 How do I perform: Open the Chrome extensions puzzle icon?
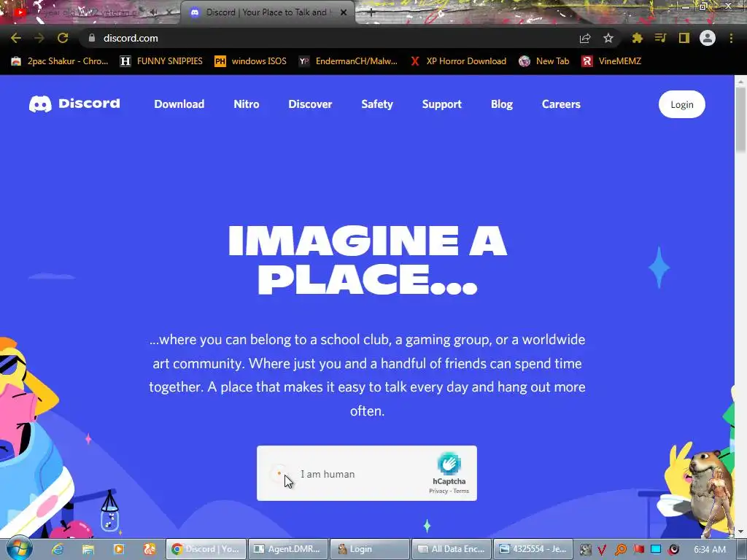(x=638, y=38)
